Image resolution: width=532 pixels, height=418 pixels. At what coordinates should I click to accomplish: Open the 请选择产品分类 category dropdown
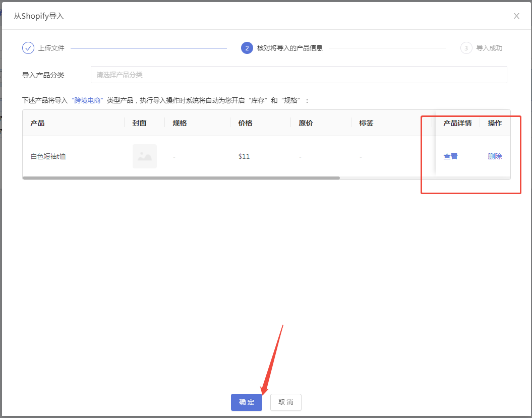299,75
